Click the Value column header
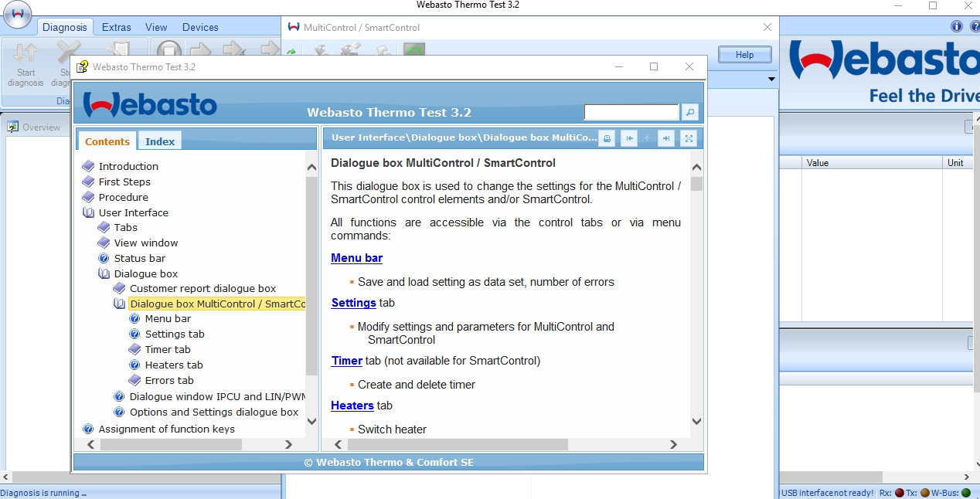This screenshot has height=499, width=980. [872, 163]
